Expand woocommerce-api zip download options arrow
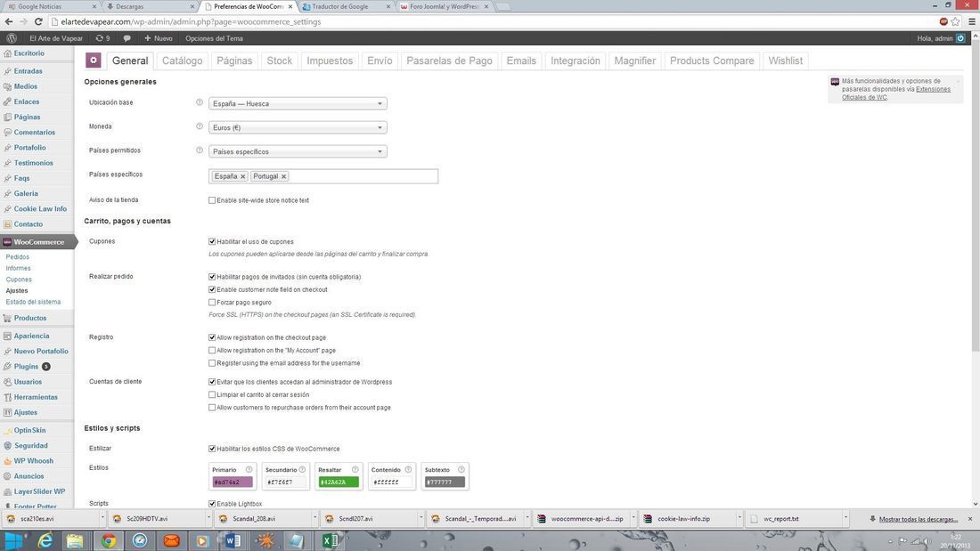Viewport: 980px width, 551px height. pos(633,519)
